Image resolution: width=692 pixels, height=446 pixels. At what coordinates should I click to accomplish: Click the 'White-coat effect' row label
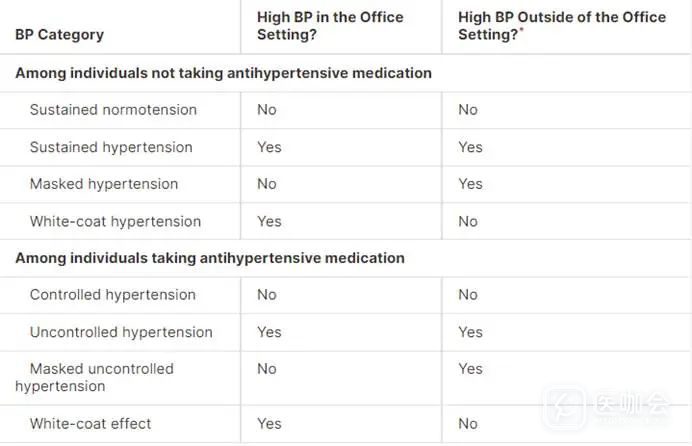click(91, 424)
